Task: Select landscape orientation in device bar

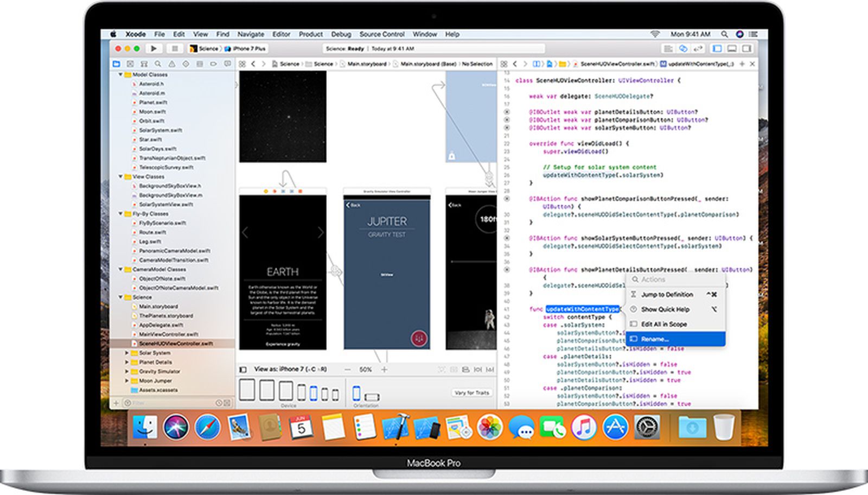Action: click(x=372, y=396)
